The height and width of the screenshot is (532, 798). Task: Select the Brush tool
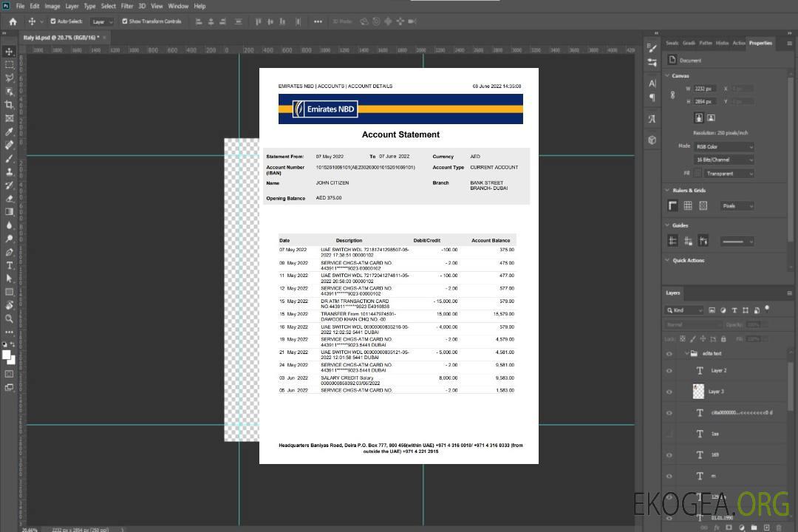tap(9, 158)
